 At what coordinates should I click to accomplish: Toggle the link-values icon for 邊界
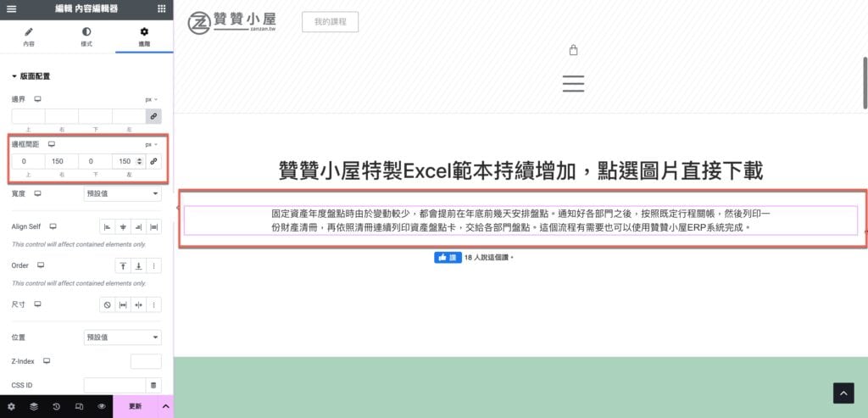[x=154, y=116]
